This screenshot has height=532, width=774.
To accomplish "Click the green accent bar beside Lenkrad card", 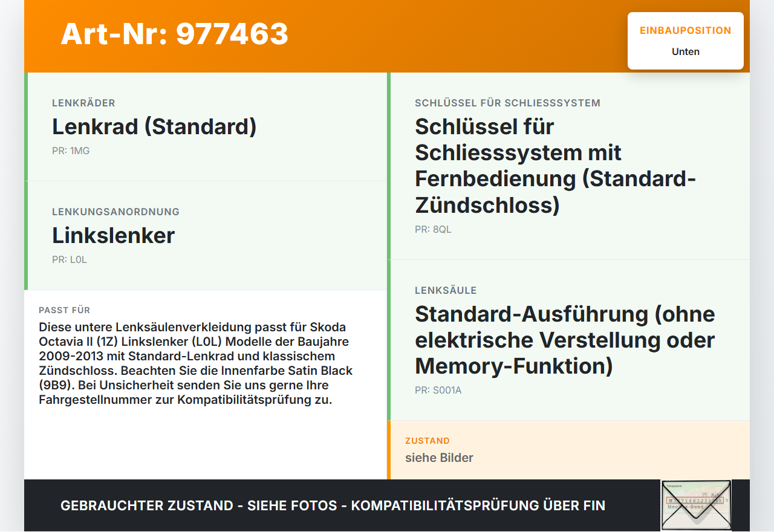I will (x=25, y=126).
